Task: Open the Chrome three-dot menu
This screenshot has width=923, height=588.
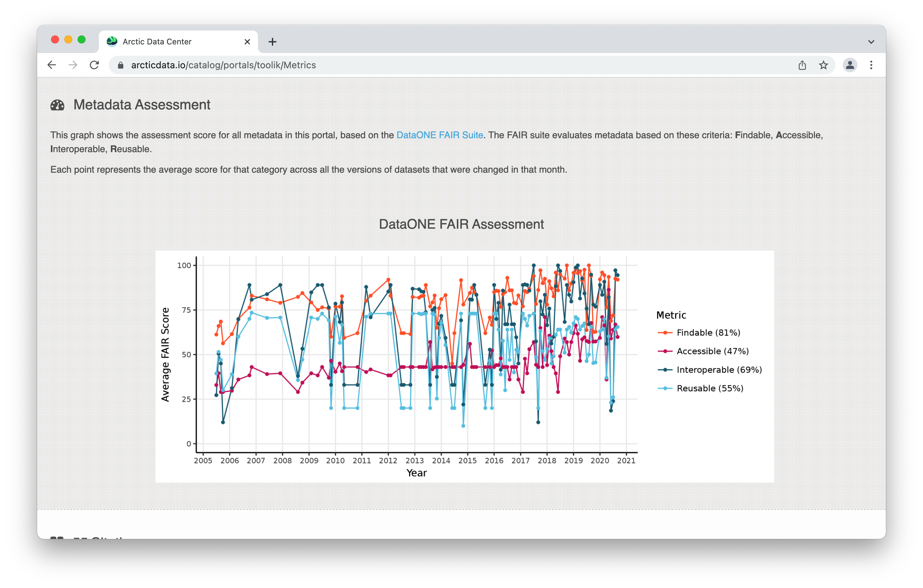Action: (871, 65)
